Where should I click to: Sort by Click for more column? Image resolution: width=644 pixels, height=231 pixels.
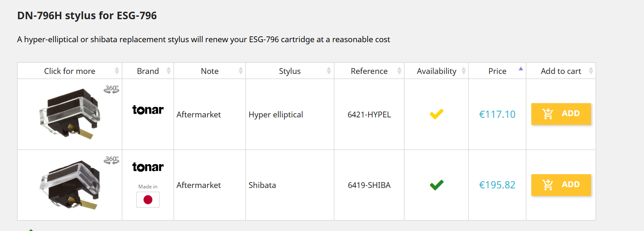pos(70,71)
